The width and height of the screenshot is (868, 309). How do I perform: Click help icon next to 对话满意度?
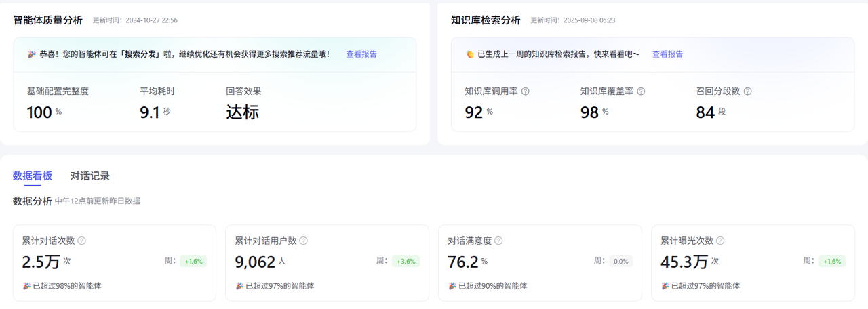tap(498, 241)
